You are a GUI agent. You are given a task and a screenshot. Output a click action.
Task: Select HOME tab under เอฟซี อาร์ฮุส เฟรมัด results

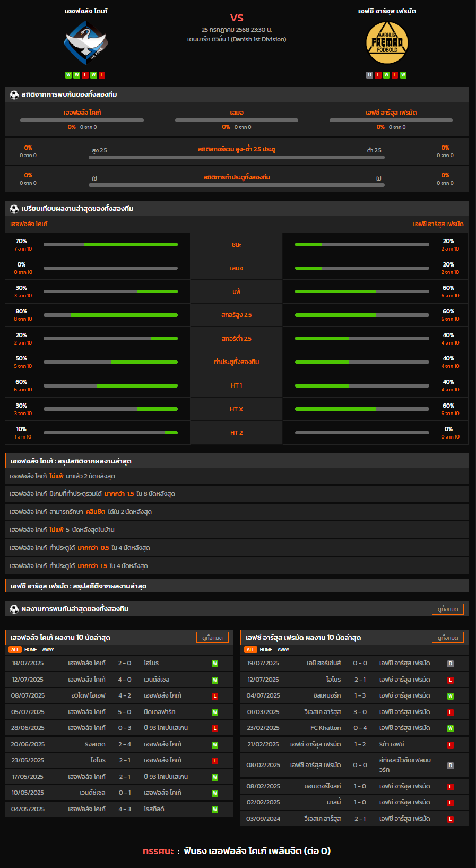[266, 650]
